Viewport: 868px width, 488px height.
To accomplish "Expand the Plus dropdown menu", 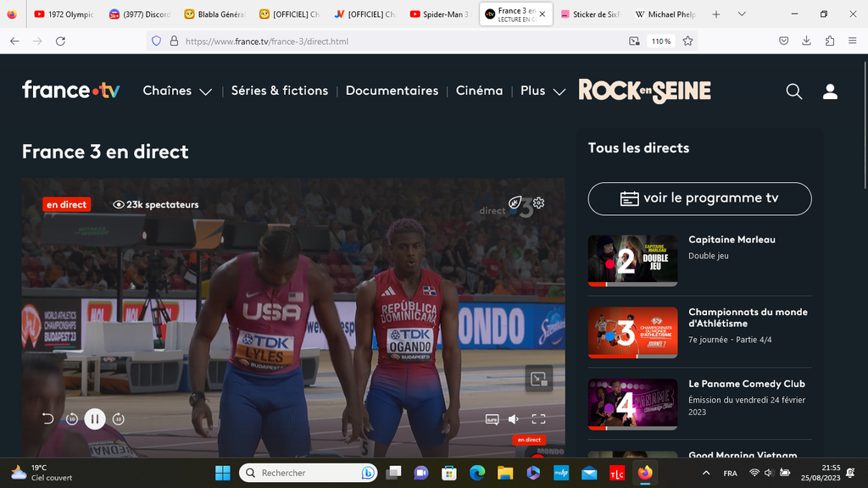I will coord(543,91).
